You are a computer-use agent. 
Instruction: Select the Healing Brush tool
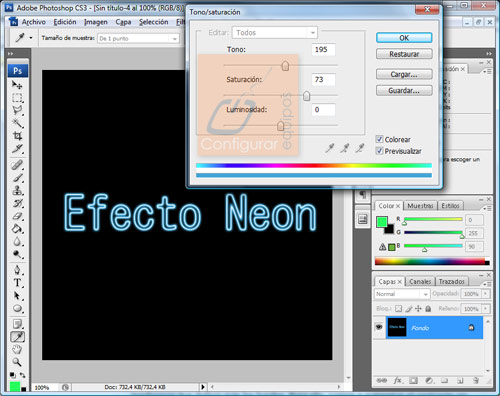point(17,165)
